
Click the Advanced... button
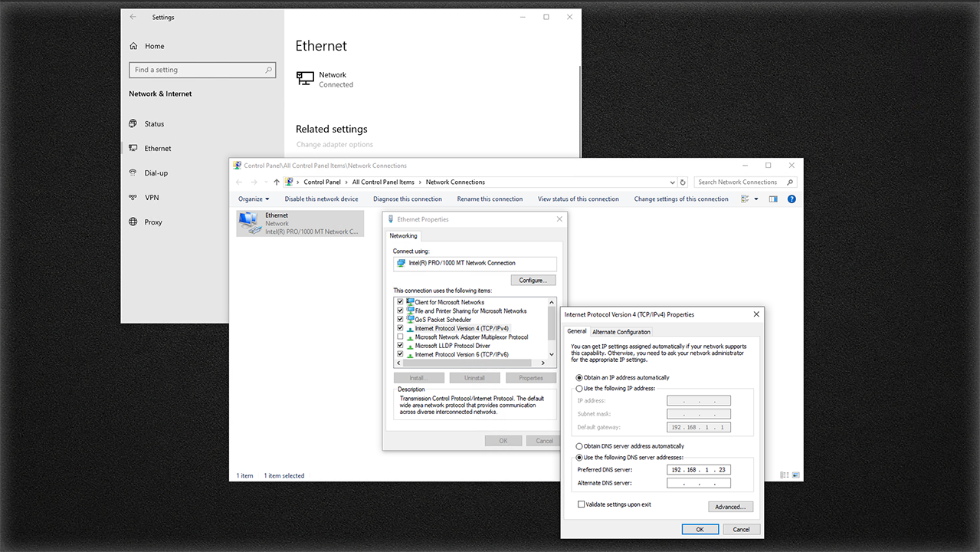pos(730,507)
